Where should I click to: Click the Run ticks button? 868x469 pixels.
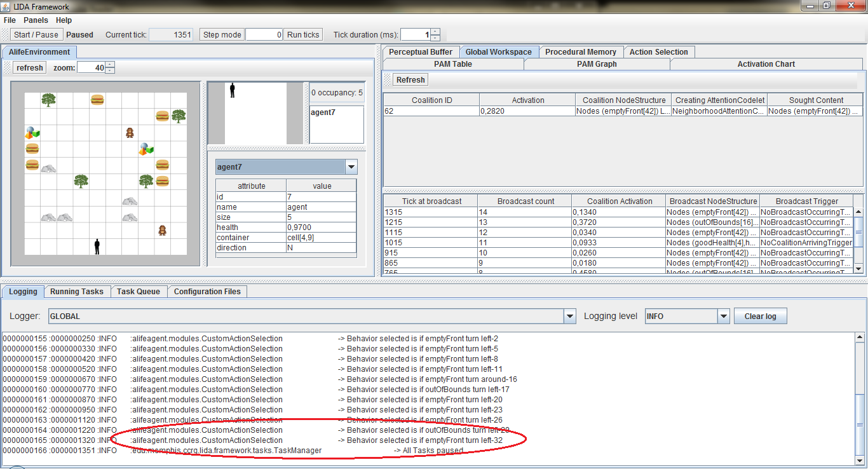click(x=302, y=34)
